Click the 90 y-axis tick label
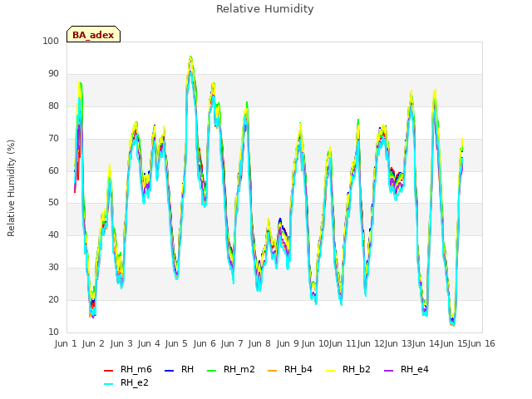Image resolution: width=532 pixels, height=399 pixels. point(53,74)
